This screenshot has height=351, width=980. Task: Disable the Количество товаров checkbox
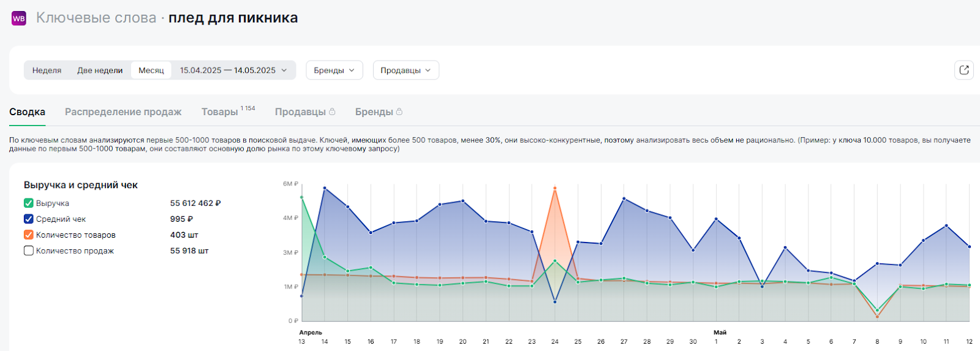[29, 235]
